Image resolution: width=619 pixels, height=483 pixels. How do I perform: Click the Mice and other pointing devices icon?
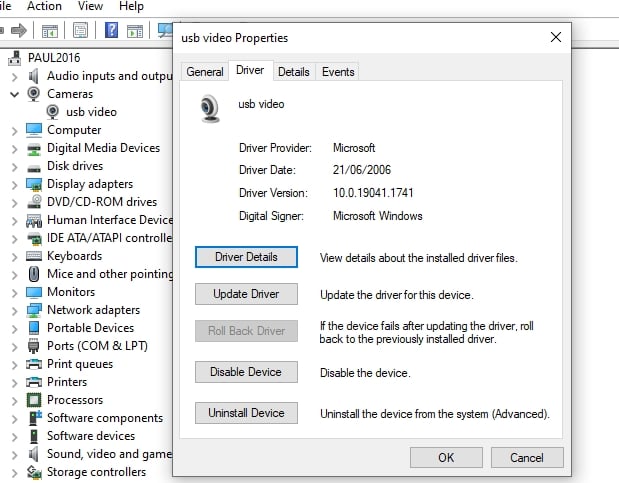click(34, 274)
